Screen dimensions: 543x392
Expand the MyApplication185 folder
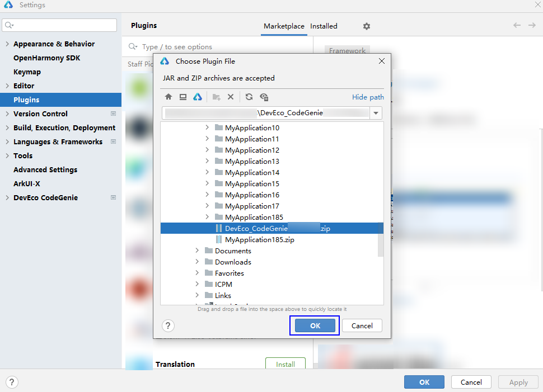[207, 217]
